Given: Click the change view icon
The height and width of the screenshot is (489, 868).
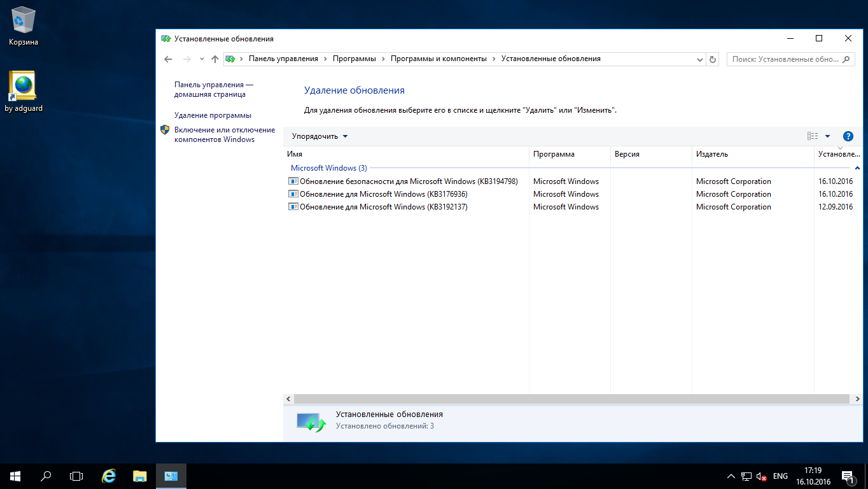Looking at the screenshot, I should [812, 136].
